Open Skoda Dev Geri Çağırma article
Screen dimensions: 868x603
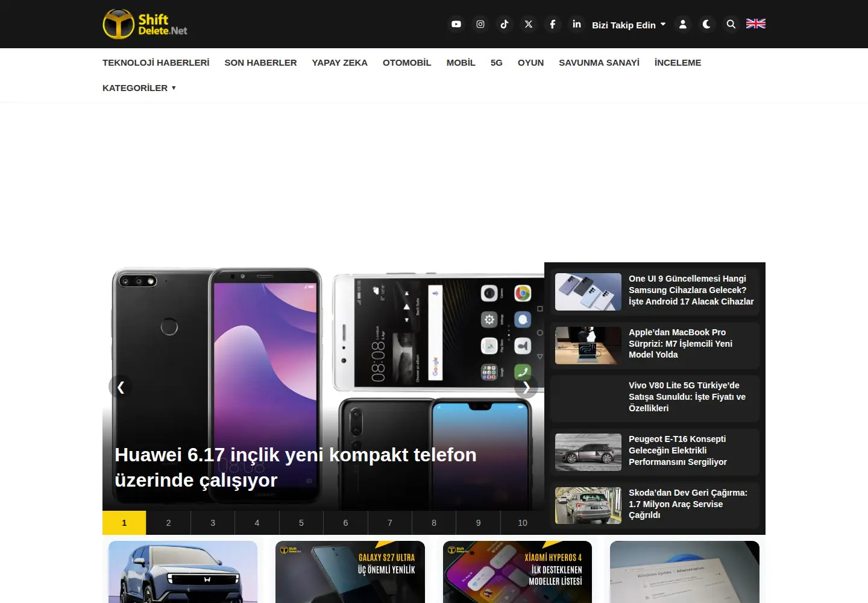[688, 504]
